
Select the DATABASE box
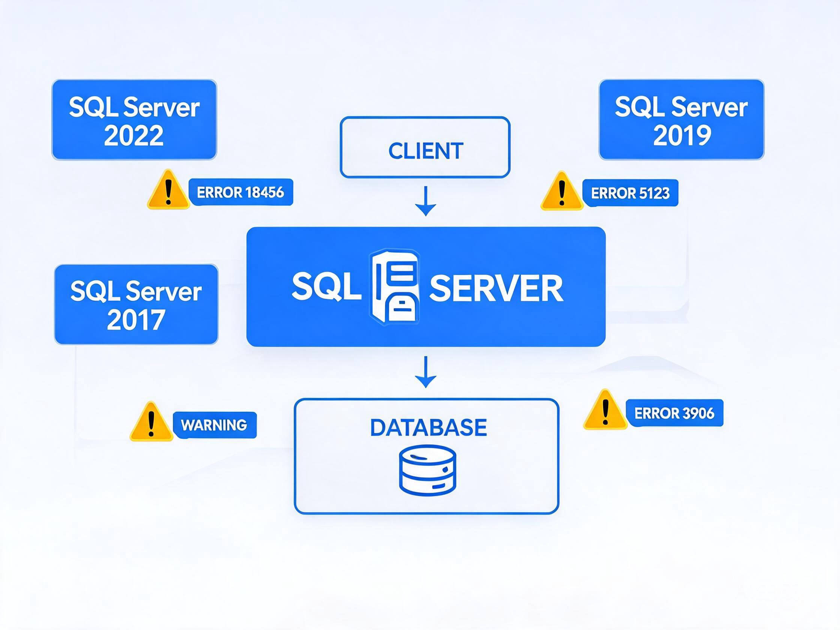tap(426, 456)
